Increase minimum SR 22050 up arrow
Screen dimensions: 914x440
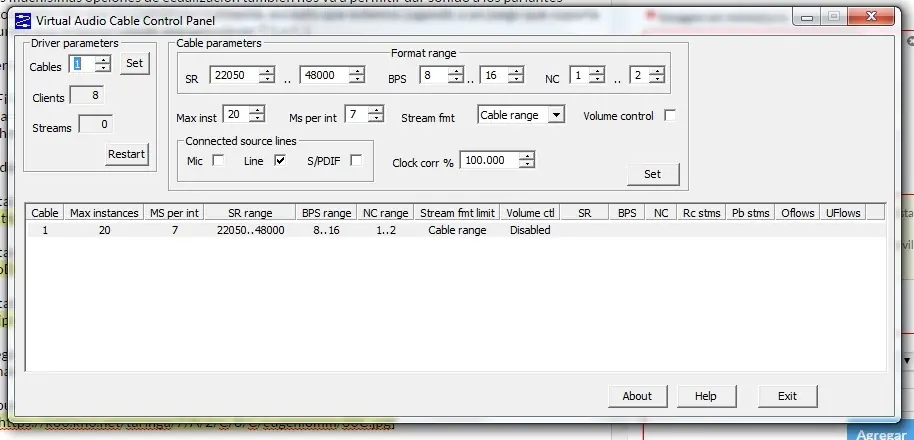[266, 71]
